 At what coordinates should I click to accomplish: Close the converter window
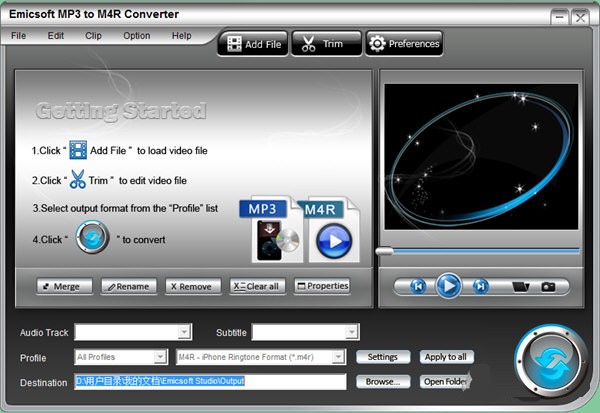580,17
